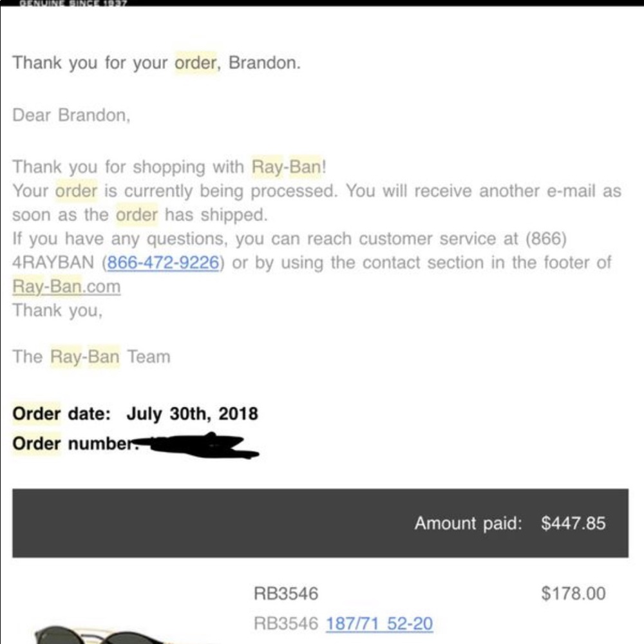Viewport: 644px width, 644px height.
Task: Click the $447.85 total amount
Action: click(573, 523)
